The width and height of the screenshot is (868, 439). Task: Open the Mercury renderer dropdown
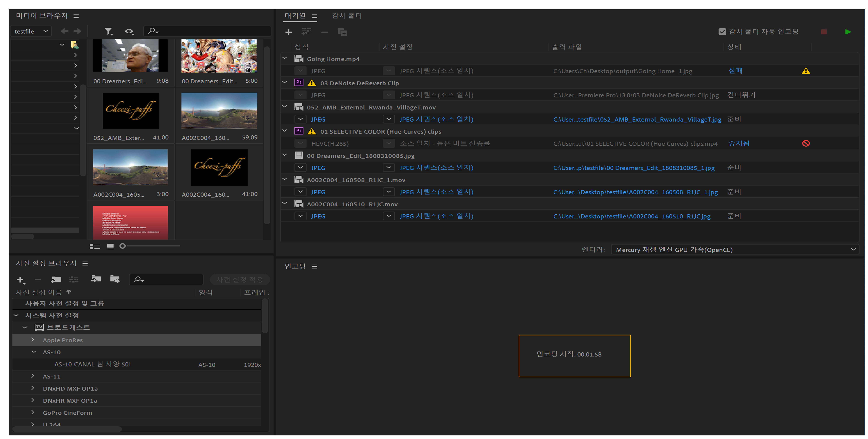735,250
